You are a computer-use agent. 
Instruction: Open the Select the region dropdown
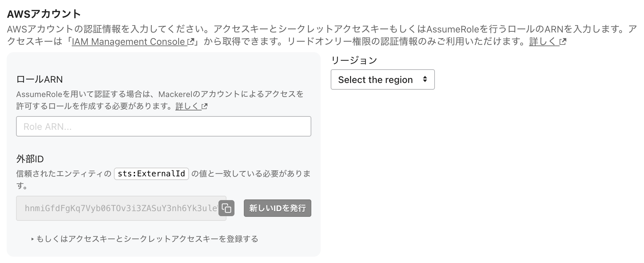click(x=375, y=80)
